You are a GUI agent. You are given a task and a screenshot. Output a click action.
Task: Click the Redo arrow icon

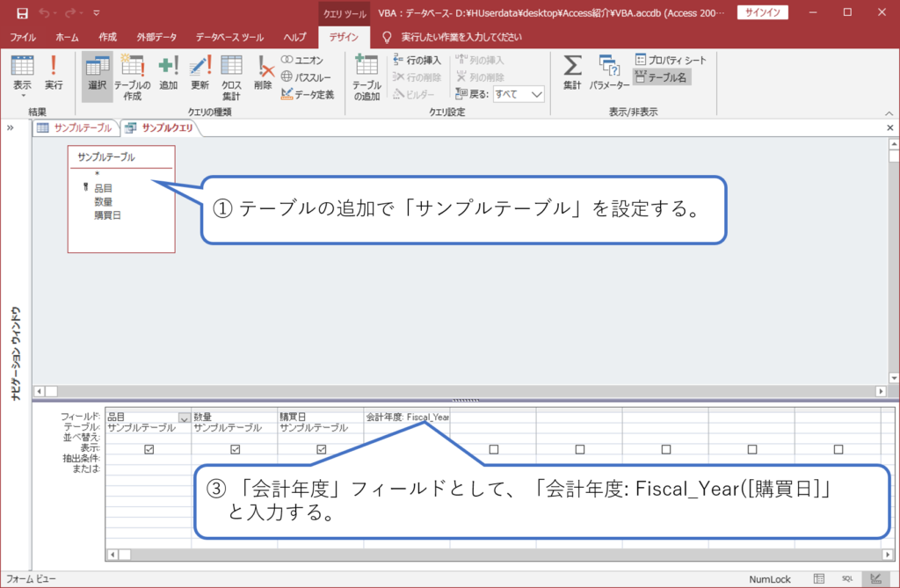(x=70, y=12)
